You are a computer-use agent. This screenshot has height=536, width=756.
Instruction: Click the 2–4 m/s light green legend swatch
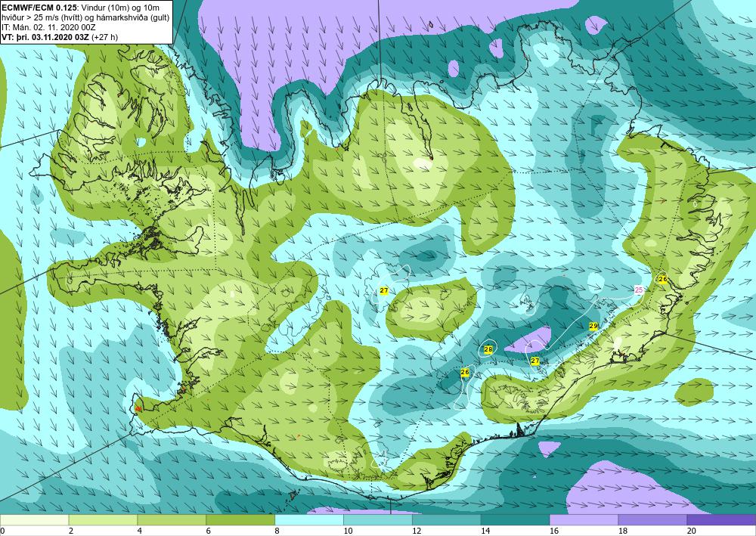(x=103, y=520)
